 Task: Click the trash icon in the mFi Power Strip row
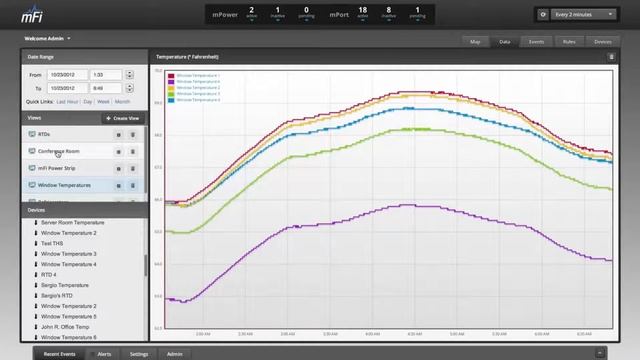[x=133, y=169]
